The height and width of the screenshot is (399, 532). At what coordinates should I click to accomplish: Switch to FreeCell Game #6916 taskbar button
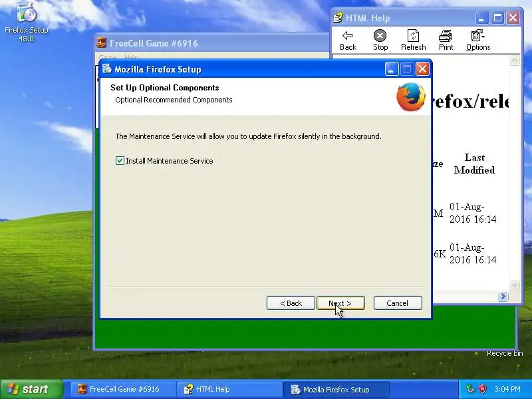[123, 389]
